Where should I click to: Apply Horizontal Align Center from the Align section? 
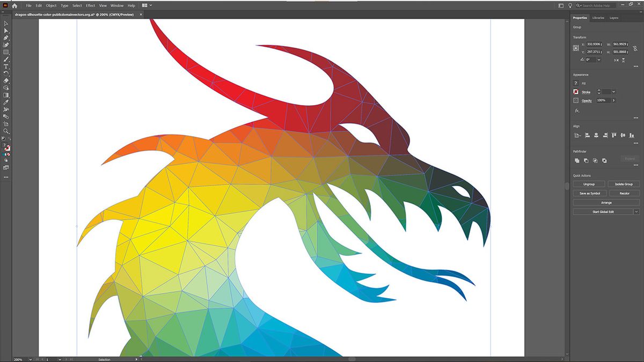tap(596, 135)
